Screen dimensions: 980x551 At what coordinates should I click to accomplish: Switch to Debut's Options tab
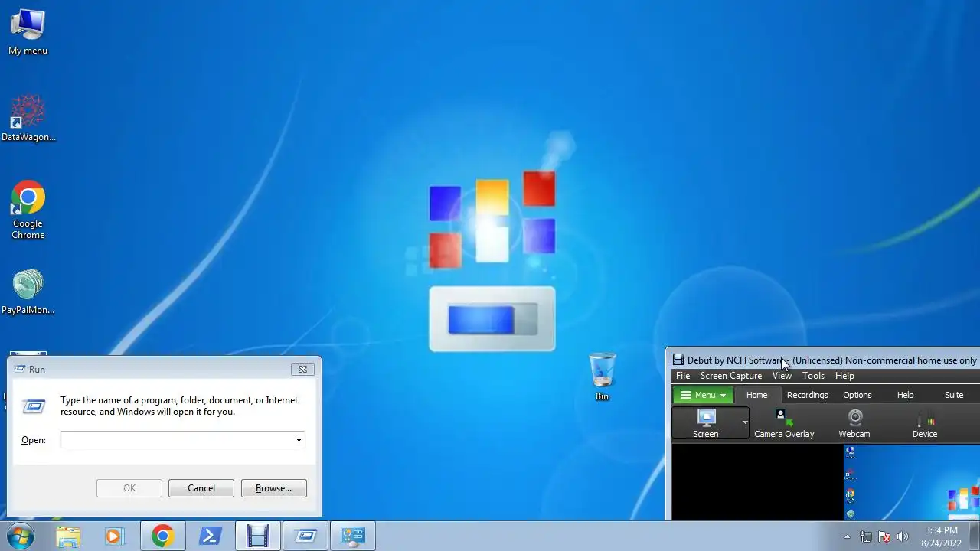tap(857, 395)
